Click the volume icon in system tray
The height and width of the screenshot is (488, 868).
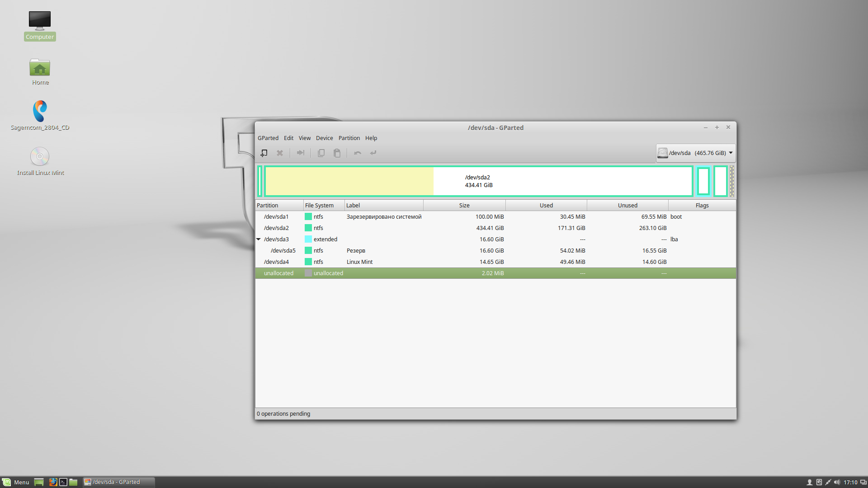click(837, 482)
